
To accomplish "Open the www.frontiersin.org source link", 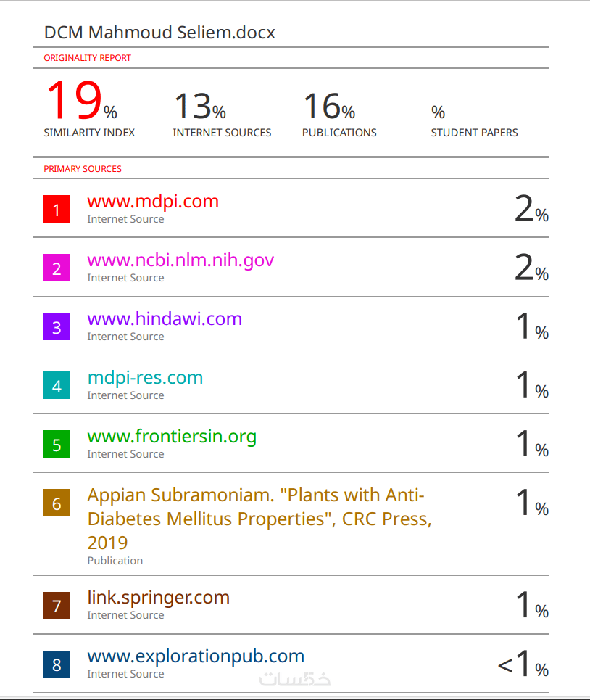I will (172, 436).
